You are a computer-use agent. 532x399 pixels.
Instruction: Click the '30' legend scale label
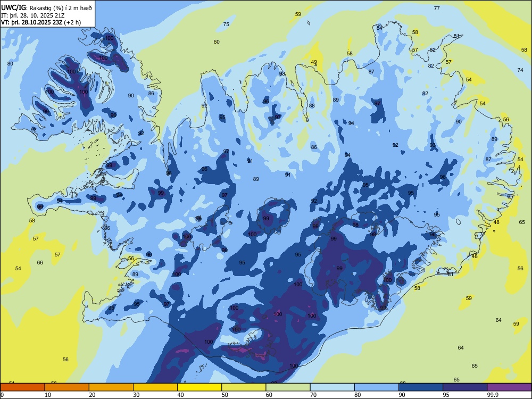136,395
